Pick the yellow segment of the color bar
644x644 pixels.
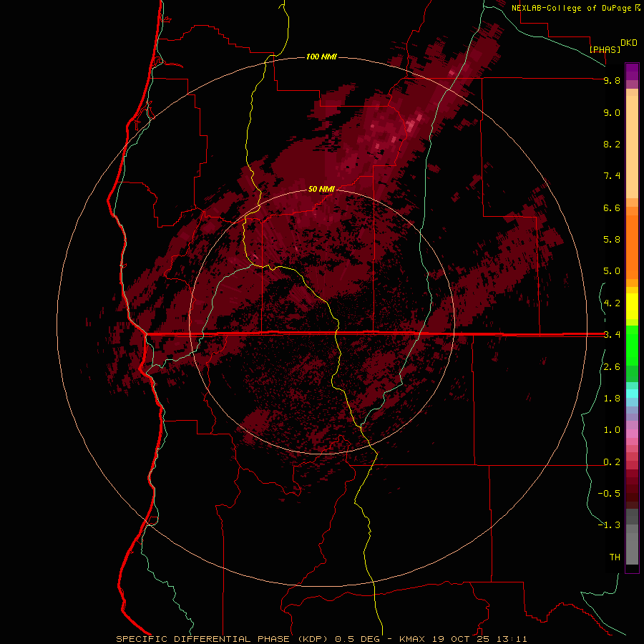click(x=632, y=306)
